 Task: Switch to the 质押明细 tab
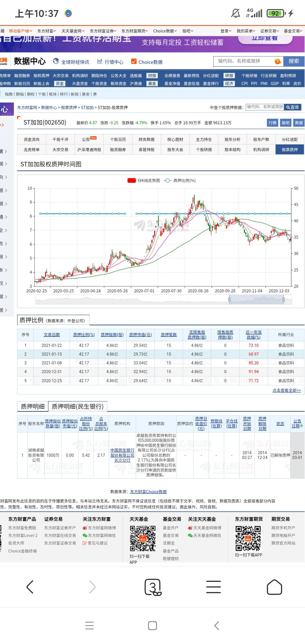coord(33,406)
